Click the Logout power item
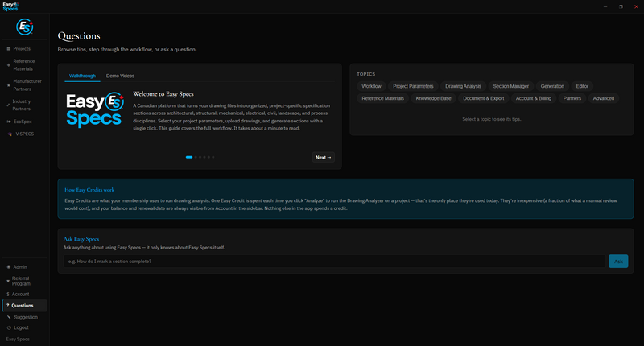Viewport: 644px width, 346px height. click(21, 327)
